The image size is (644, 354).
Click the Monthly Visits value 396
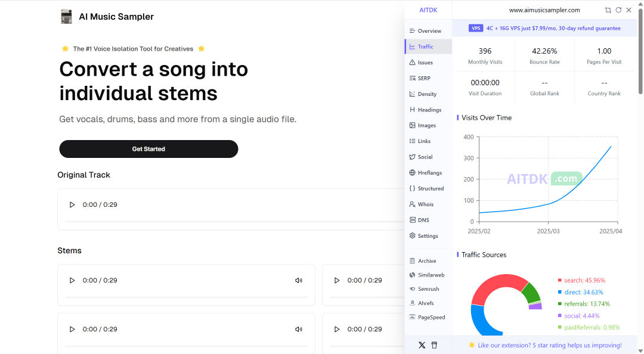485,51
